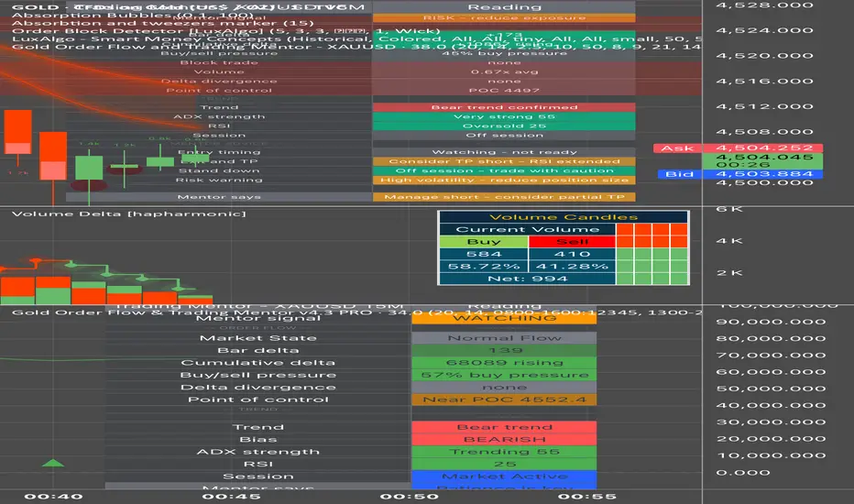Click the Block trade row label
This screenshot has width=854, height=504.
pyautogui.click(x=219, y=62)
